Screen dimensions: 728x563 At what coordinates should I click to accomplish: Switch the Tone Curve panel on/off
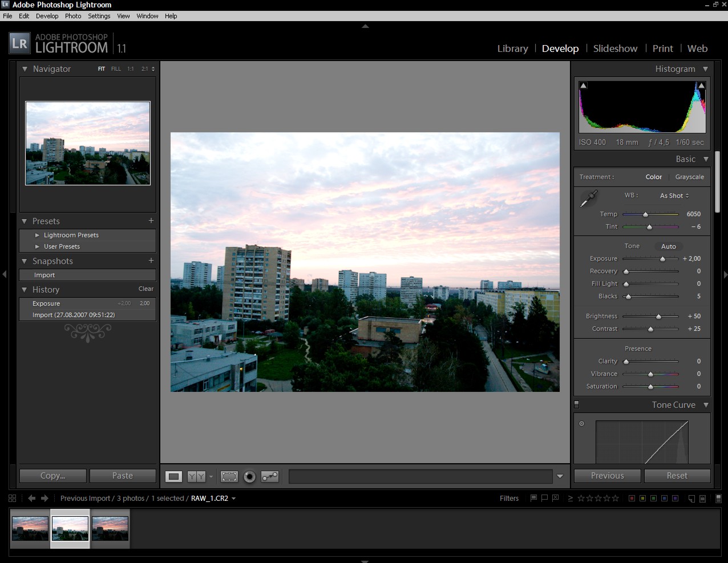576,404
